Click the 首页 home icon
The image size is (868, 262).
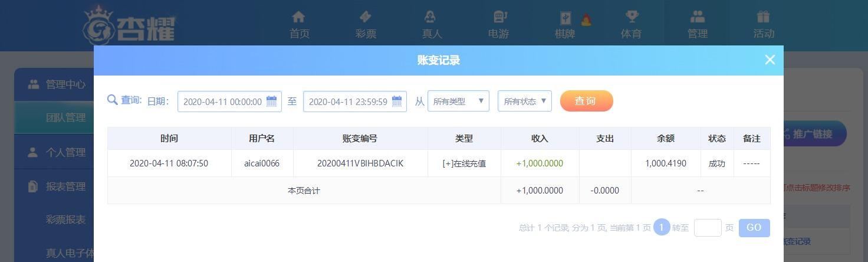pyautogui.click(x=299, y=17)
